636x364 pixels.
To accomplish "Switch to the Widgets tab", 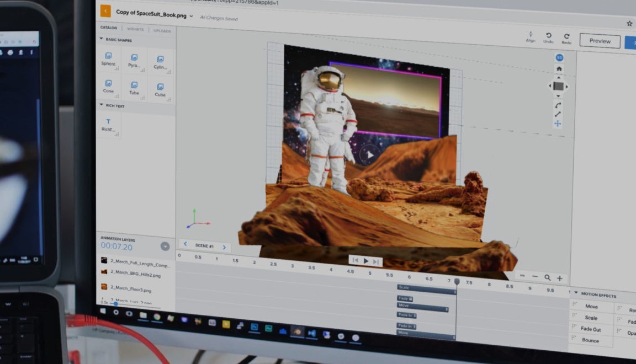I will [135, 29].
